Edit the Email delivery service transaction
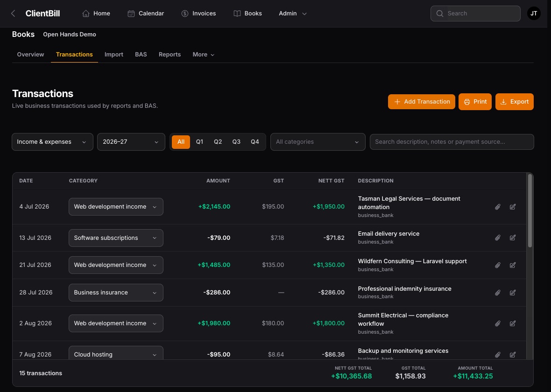The image size is (551, 392). click(513, 238)
